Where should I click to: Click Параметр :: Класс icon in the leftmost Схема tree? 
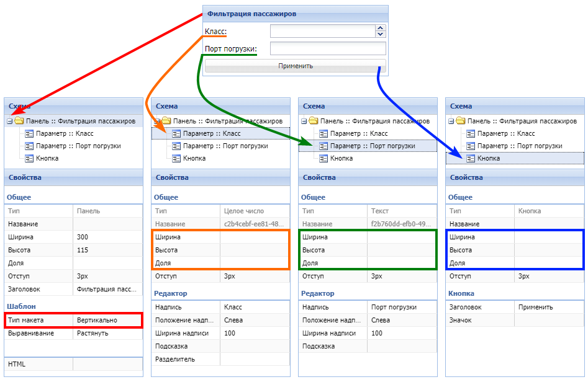click(x=29, y=133)
